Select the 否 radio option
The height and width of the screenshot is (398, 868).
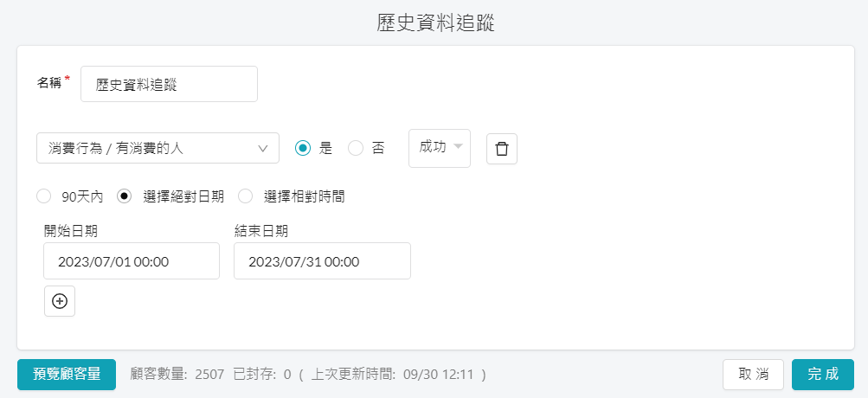[356, 148]
